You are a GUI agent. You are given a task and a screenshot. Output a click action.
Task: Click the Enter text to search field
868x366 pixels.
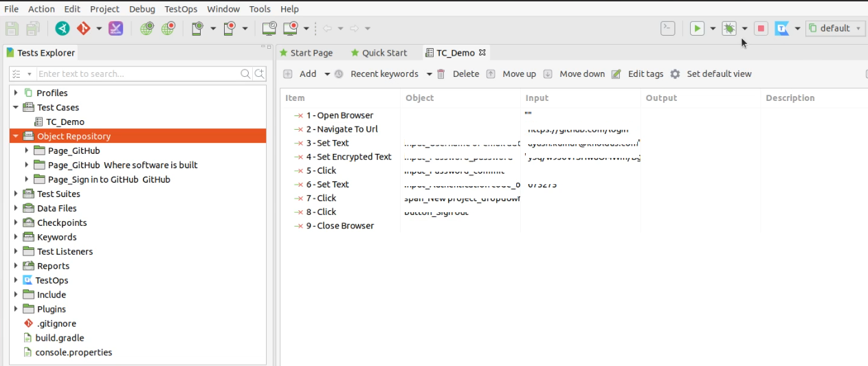[x=137, y=73]
